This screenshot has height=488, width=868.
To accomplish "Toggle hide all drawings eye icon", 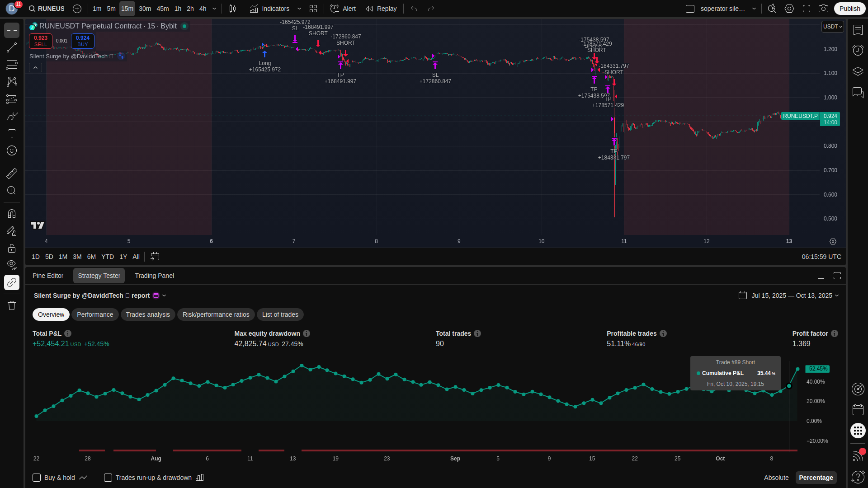I will [12, 264].
